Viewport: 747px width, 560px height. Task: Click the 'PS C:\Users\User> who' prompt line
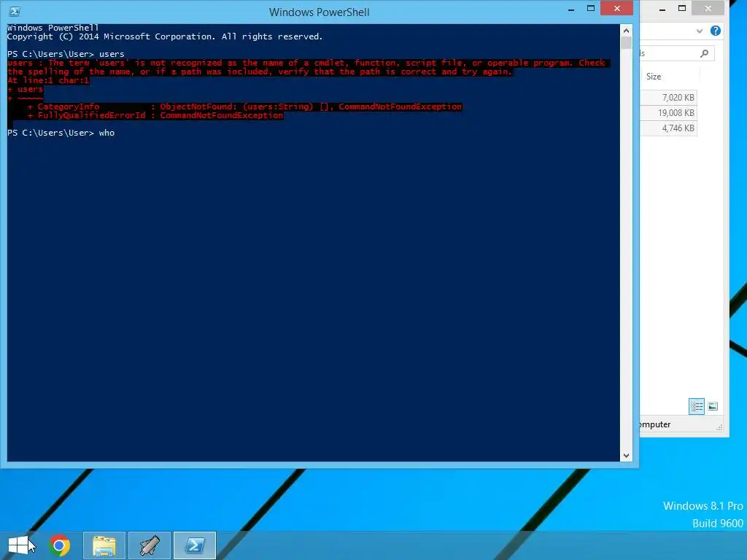61,133
